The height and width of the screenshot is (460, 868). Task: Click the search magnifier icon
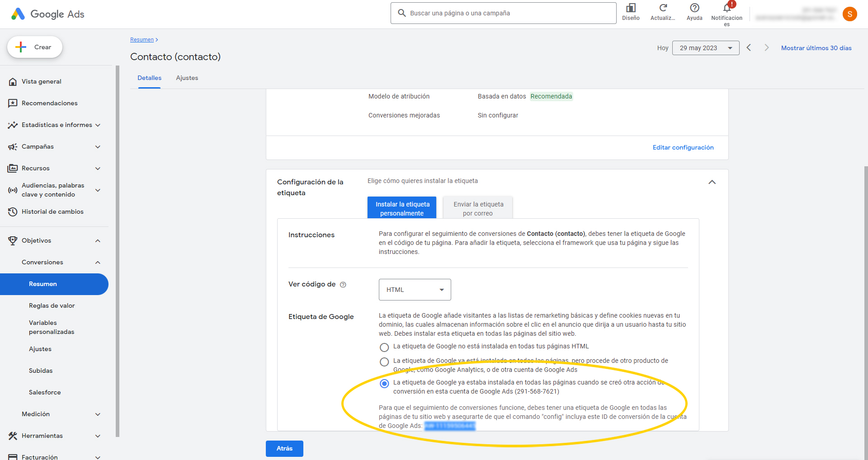[x=401, y=13]
